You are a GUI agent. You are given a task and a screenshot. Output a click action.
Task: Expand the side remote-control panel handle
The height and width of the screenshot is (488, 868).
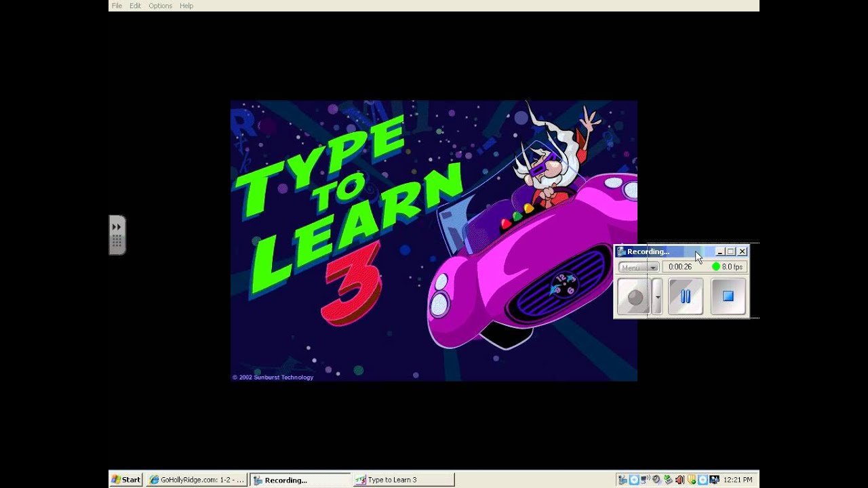[x=117, y=235]
